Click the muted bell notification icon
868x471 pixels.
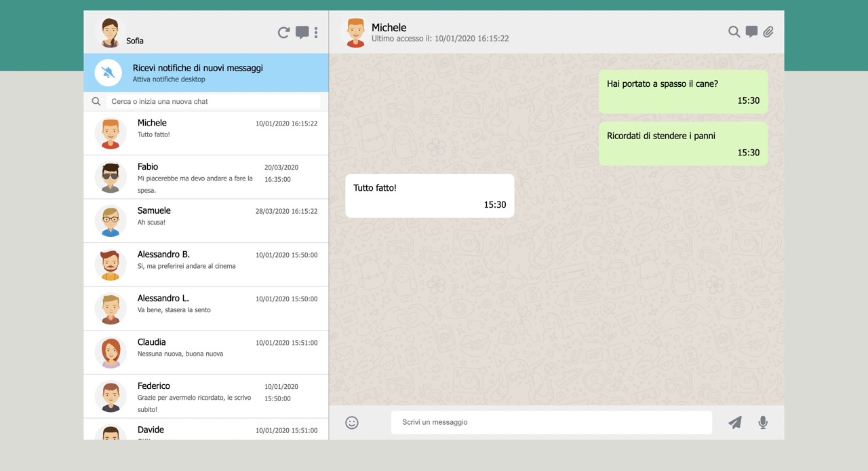[108, 73]
